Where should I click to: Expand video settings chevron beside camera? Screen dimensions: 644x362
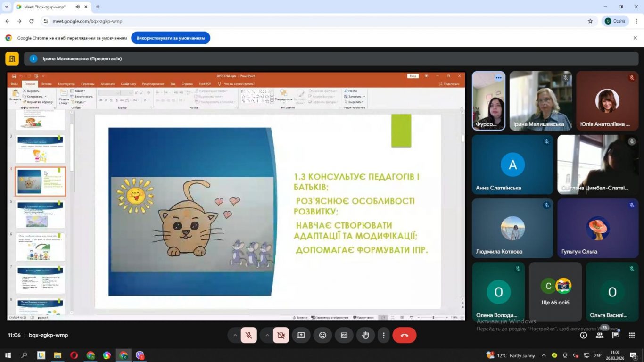pos(267,335)
